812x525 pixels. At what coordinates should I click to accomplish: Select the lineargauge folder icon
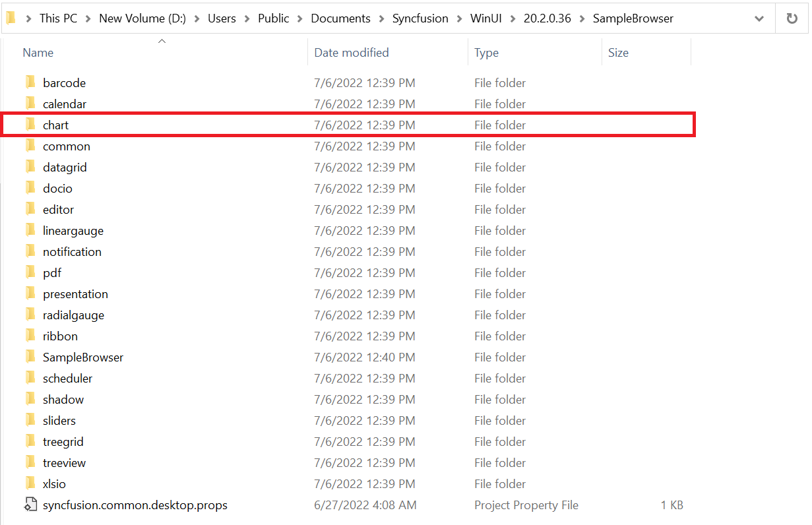[30, 230]
